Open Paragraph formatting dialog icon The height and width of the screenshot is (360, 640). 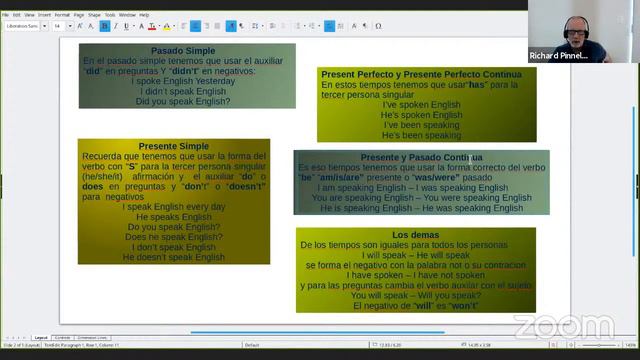[x=365, y=26]
